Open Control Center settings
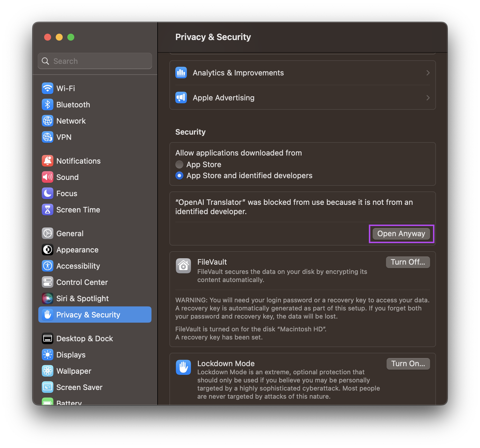The height and width of the screenshot is (448, 480). coord(82,282)
